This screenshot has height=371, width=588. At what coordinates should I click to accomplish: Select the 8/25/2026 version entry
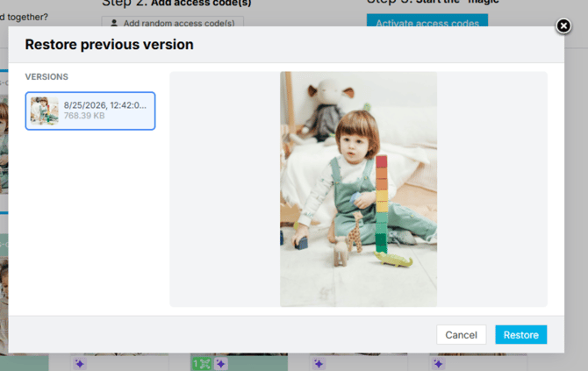[90, 111]
